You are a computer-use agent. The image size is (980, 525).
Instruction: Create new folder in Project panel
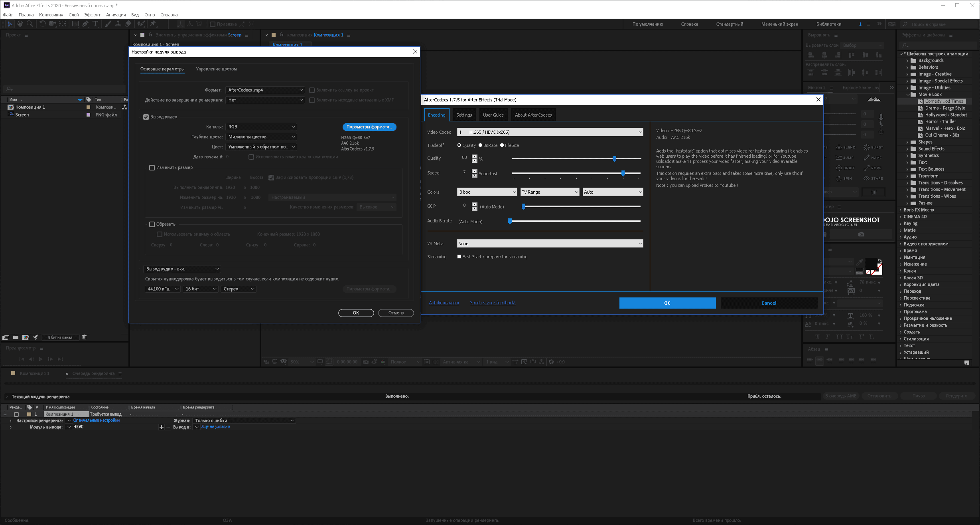click(16, 337)
